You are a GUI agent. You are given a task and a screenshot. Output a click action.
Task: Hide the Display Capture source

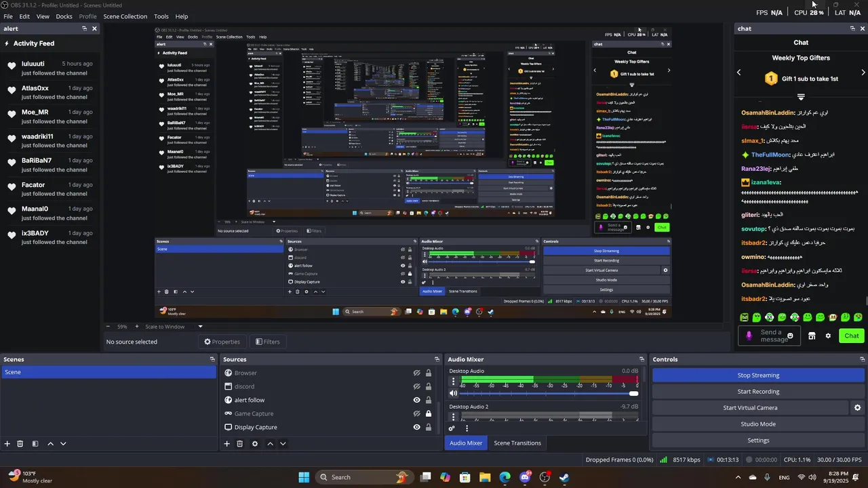point(417,428)
